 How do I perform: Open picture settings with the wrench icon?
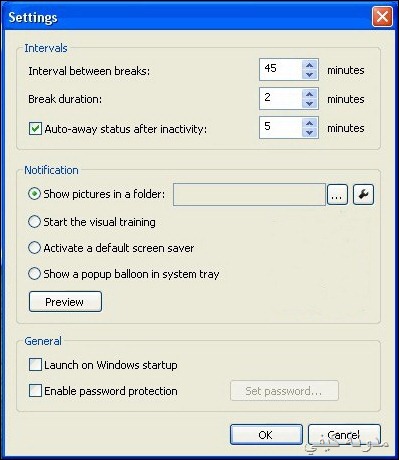coord(363,194)
